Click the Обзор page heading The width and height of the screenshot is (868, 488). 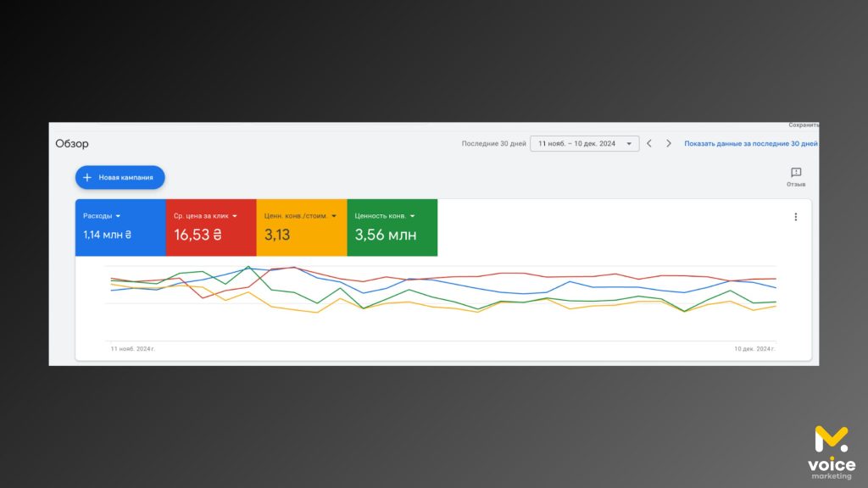[72, 144]
